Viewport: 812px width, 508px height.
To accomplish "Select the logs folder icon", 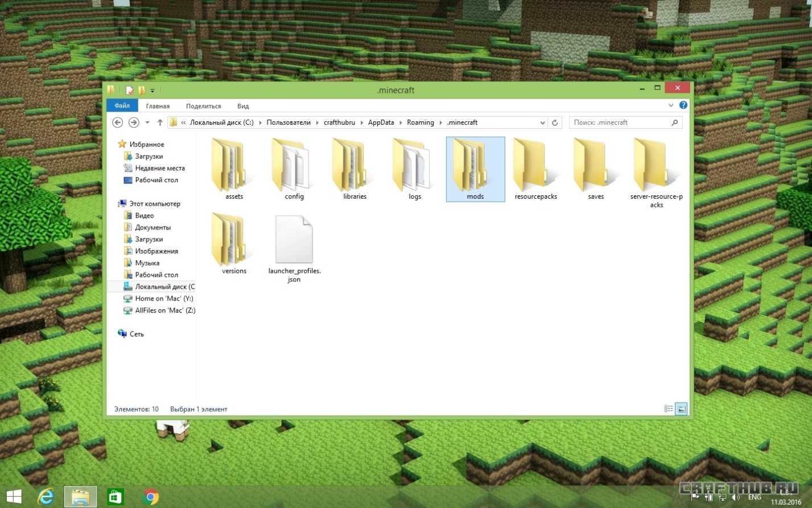I will (x=411, y=166).
